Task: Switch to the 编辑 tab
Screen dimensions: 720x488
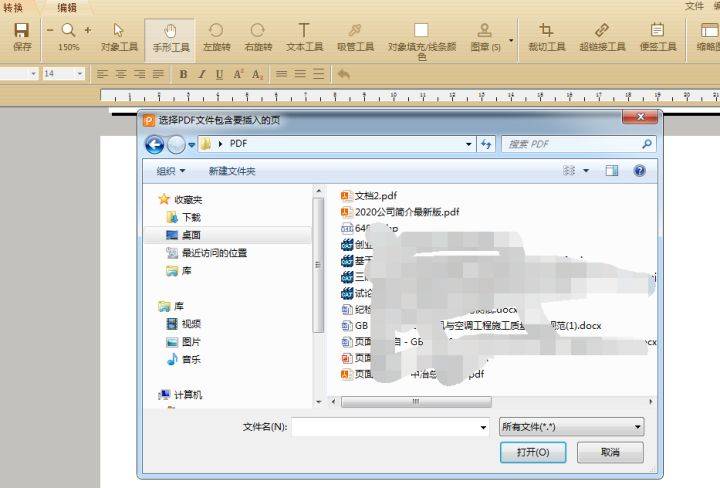Action: (x=67, y=7)
